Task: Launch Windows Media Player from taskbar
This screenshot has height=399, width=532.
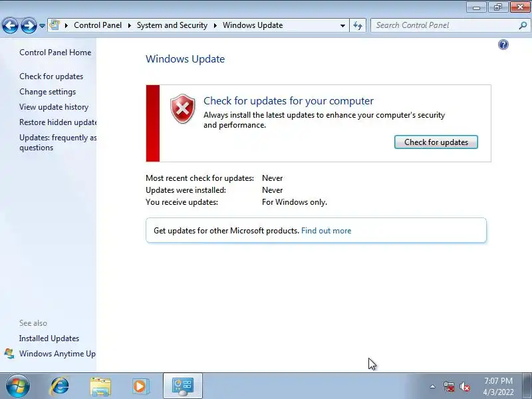Action: (140, 386)
